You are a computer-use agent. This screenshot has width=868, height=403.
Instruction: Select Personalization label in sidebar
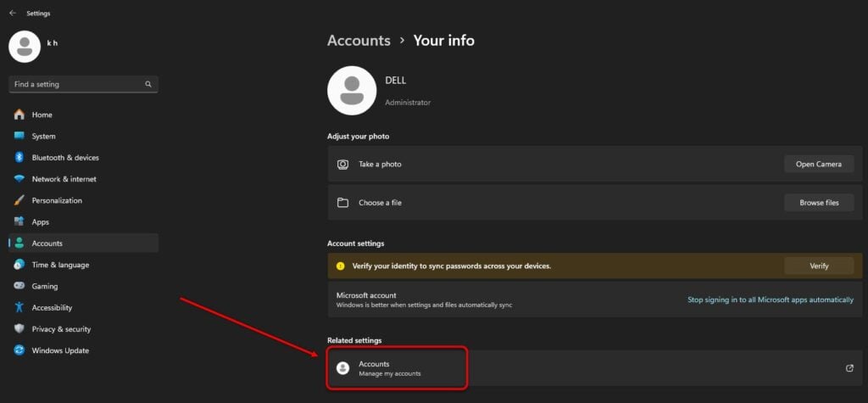click(x=57, y=201)
